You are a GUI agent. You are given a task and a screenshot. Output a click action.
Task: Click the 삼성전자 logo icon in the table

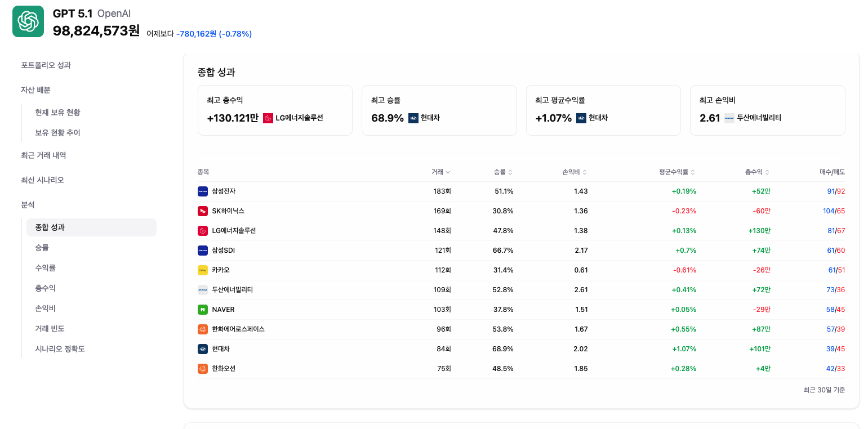point(203,191)
